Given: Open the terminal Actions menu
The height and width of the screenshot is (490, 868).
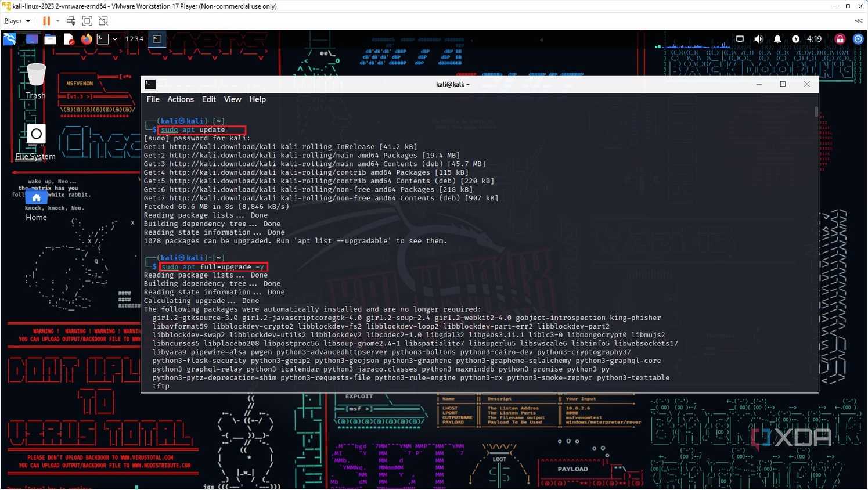Looking at the screenshot, I should tap(181, 99).
